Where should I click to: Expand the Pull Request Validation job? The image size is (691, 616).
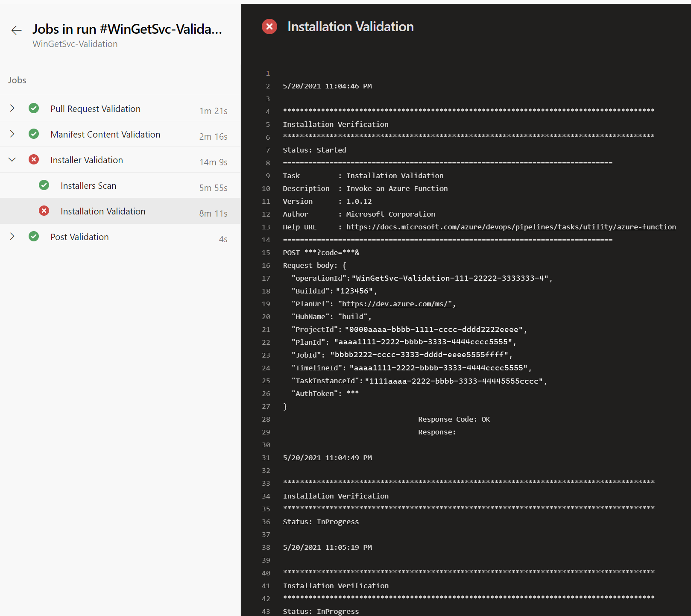(x=12, y=108)
